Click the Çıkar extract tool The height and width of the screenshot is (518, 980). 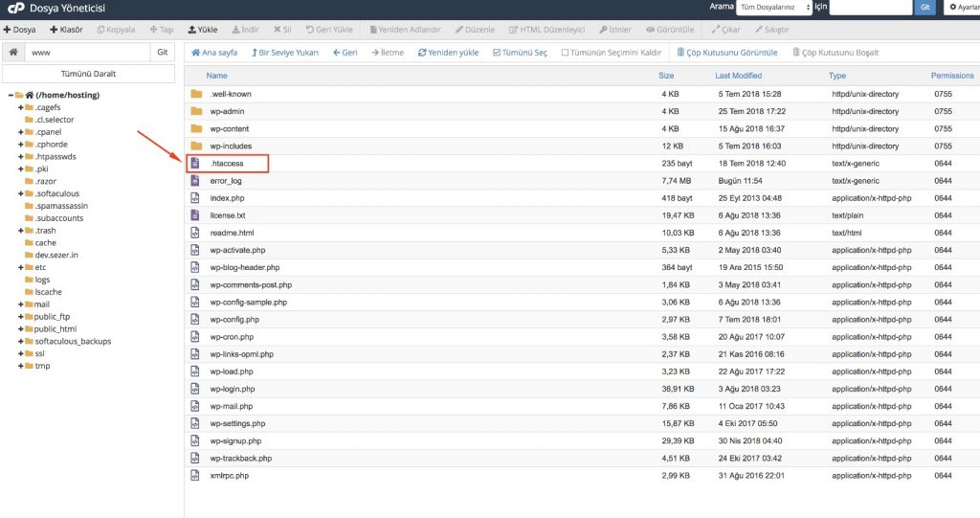click(x=725, y=30)
